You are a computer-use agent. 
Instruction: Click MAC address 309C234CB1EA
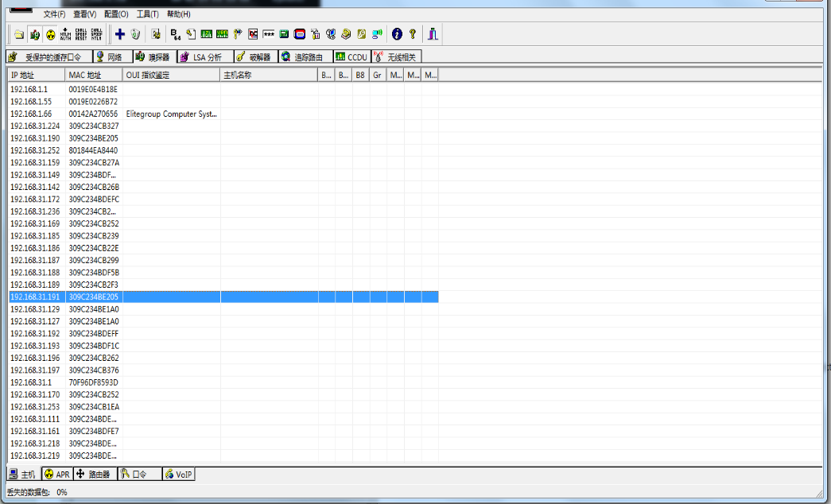[94, 407]
